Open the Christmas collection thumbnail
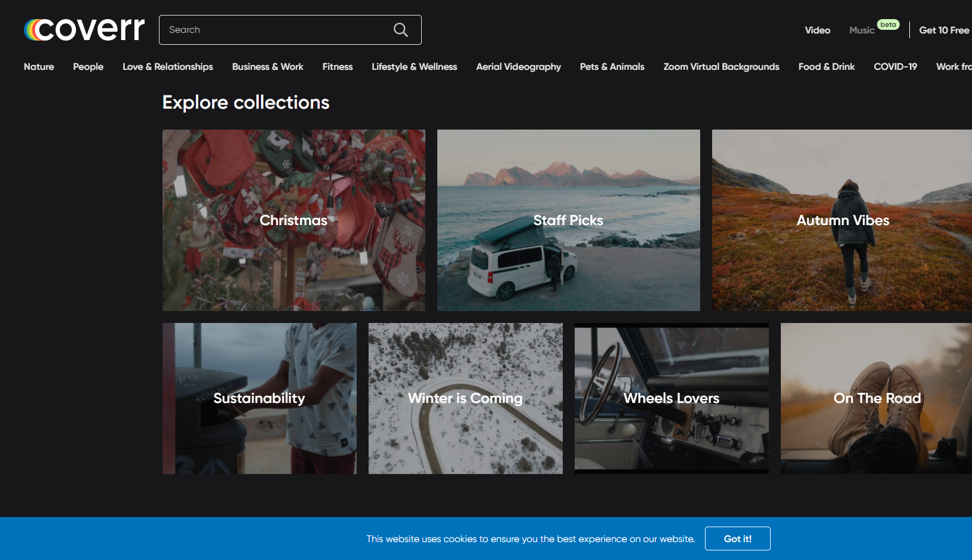972x560 pixels. click(294, 220)
